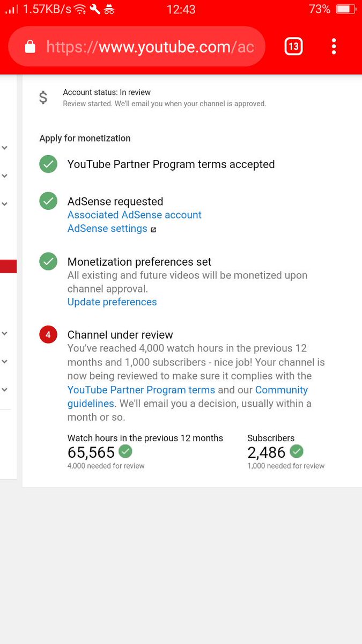Viewport: 362px width, 644px height.
Task: Tap 'YouTube Partner Program terms accepted' text
Action: tap(171, 164)
